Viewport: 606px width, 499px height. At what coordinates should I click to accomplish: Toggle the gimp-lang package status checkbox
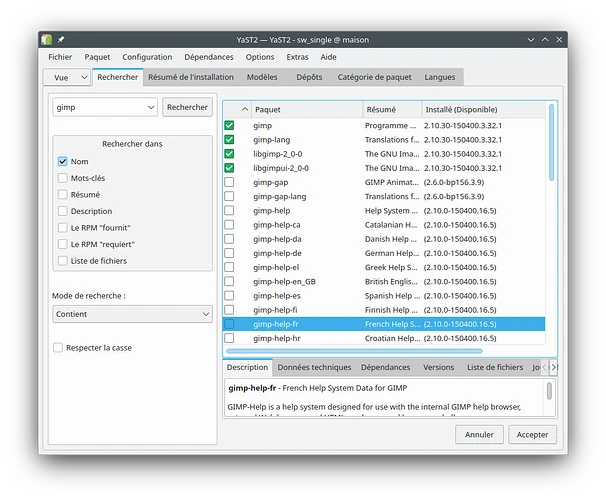click(229, 140)
